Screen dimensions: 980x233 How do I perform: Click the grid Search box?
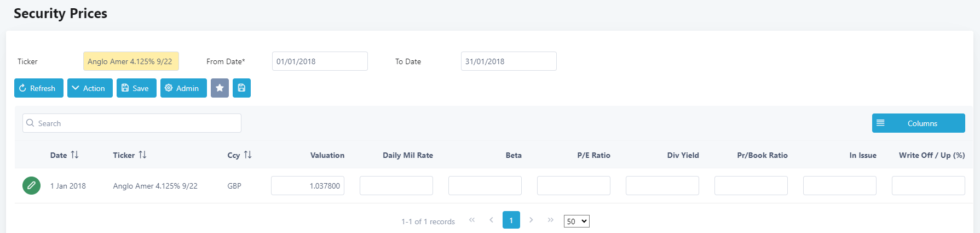[132, 123]
